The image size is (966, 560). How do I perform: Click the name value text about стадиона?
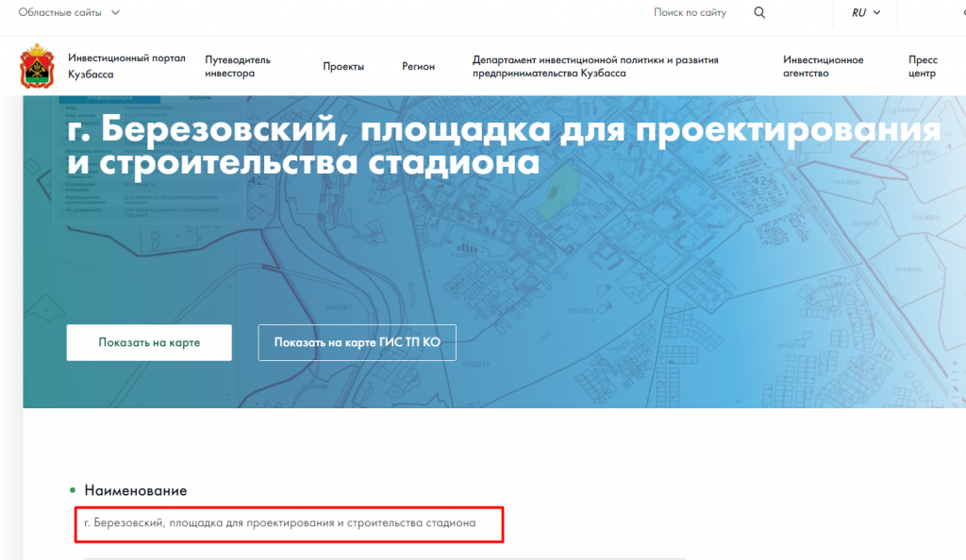[x=279, y=523]
